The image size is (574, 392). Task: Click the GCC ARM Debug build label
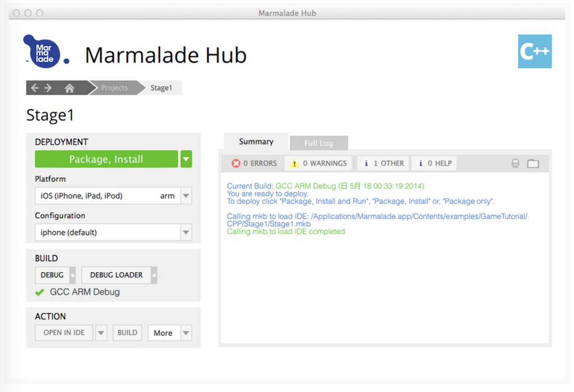click(85, 292)
